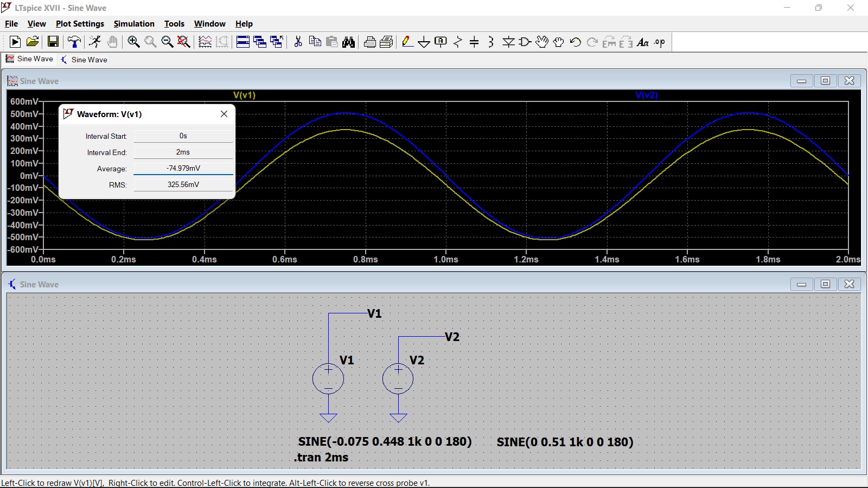Open the Tools menu

click(x=174, y=24)
